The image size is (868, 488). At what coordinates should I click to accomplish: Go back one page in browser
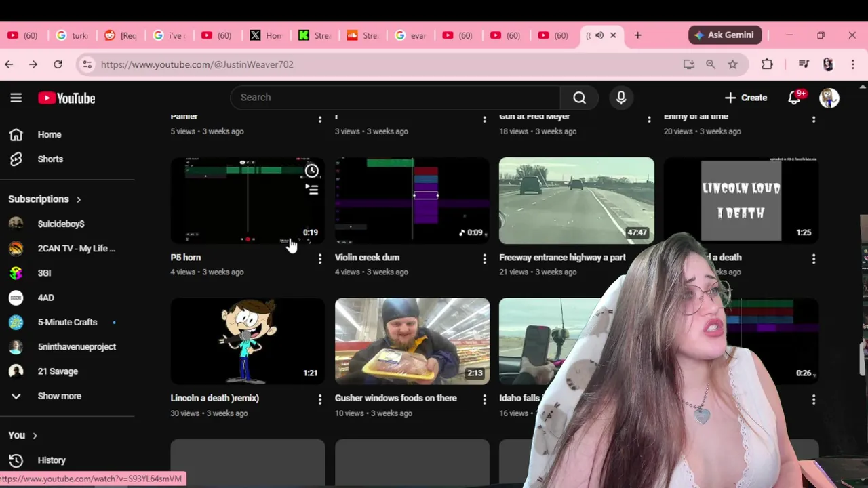coord(9,64)
